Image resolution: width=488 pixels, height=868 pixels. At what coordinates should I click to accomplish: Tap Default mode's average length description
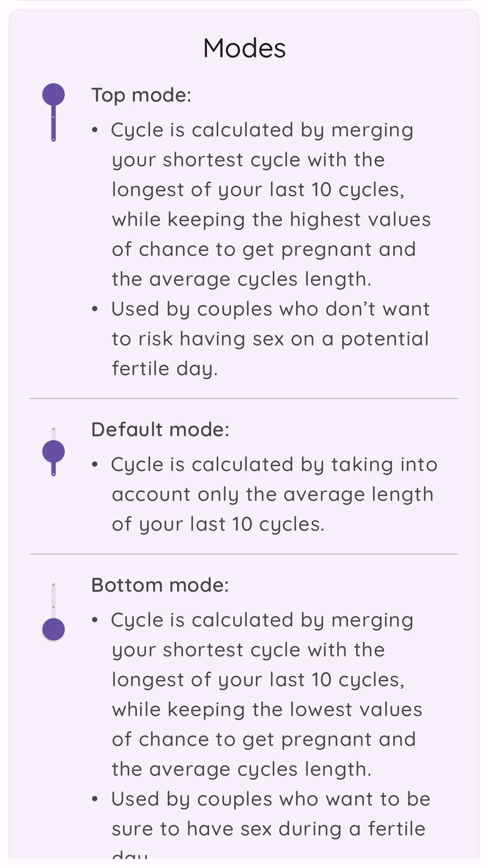click(x=264, y=494)
